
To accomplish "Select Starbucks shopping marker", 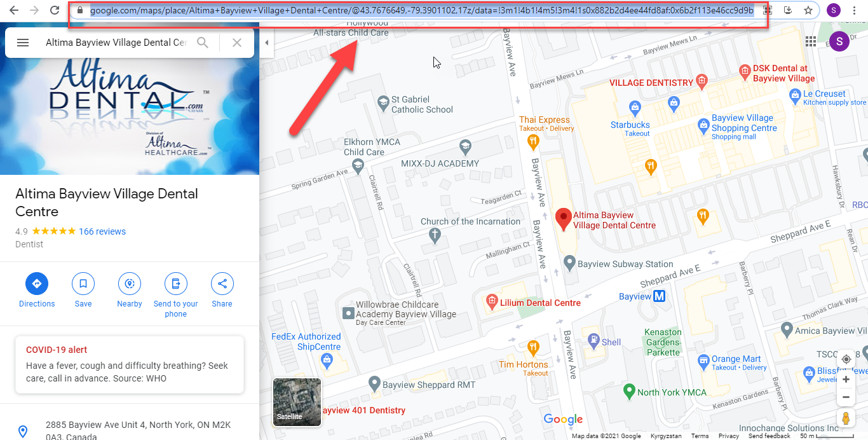I will click(634, 107).
